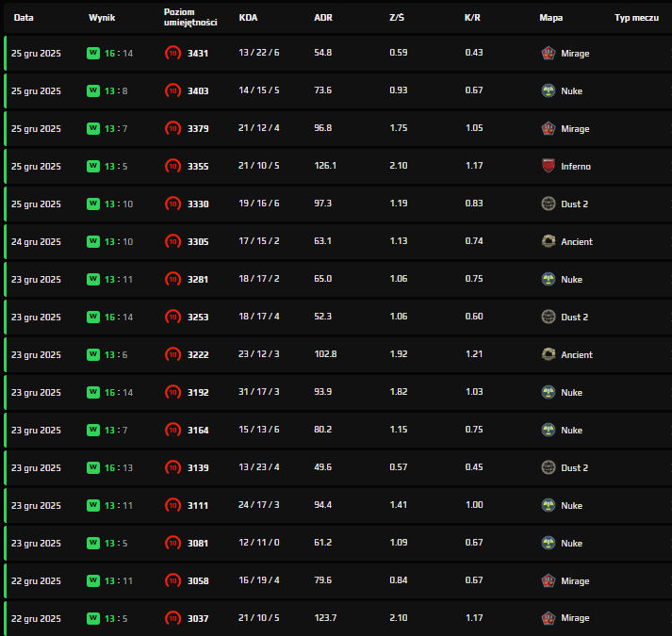The width and height of the screenshot is (672, 636).
Task: Click the KDA value 31 / 17 / 3
Action: (x=259, y=392)
